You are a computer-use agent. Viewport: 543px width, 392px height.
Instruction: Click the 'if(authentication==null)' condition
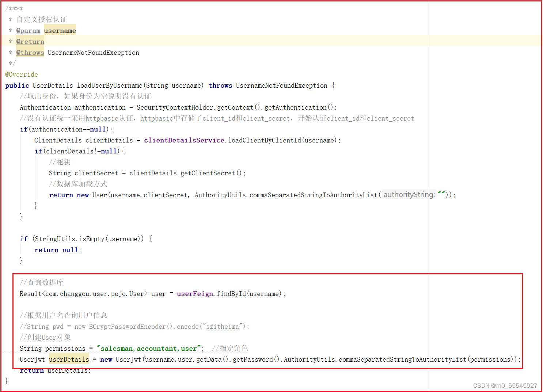(x=64, y=129)
